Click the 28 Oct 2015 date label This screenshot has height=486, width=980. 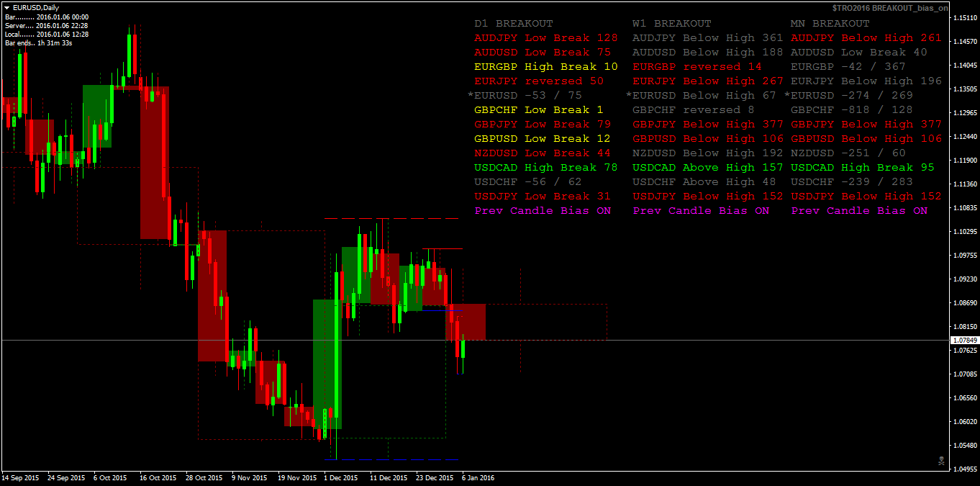tap(205, 477)
